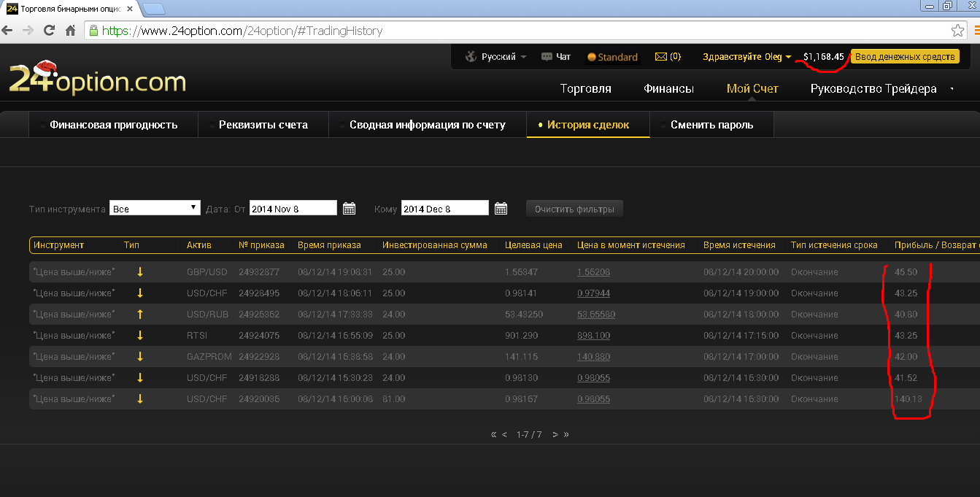Screen dimensions: 980x497
Task: Open the instrument type dropdown showing Все
Action: (x=155, y=208)
